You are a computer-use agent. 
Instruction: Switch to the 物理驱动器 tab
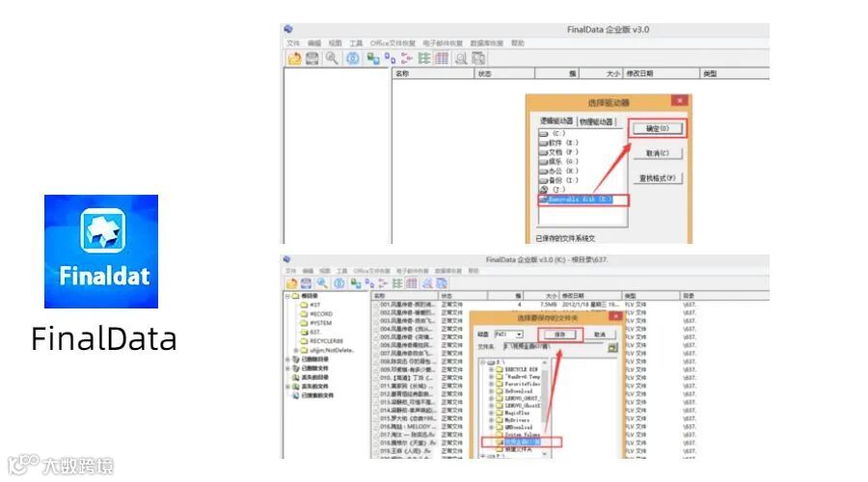tap(596, 121)
